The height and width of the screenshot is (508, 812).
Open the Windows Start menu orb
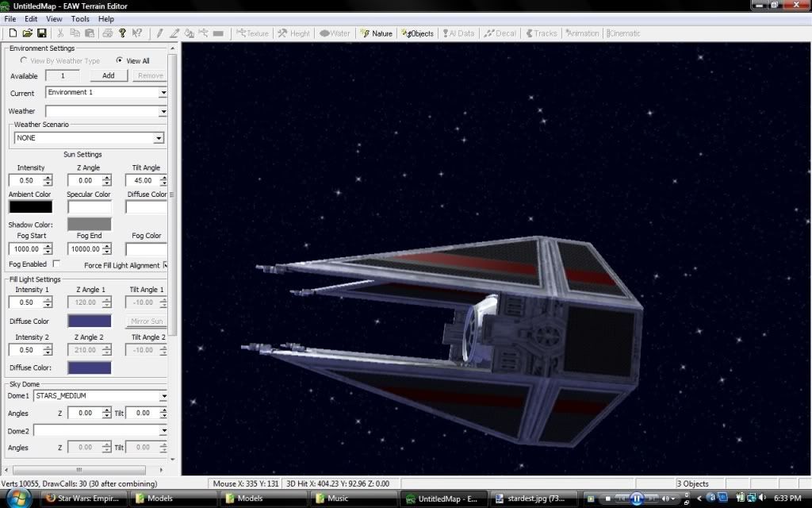(18, 498)
